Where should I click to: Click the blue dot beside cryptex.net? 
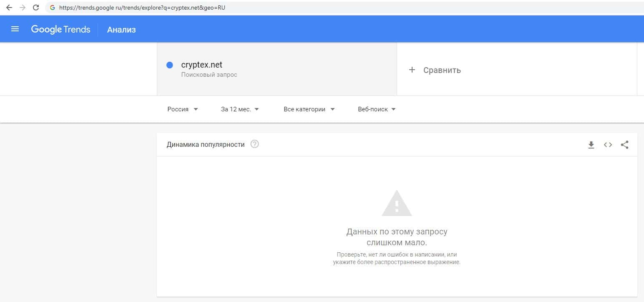[170, 65]
